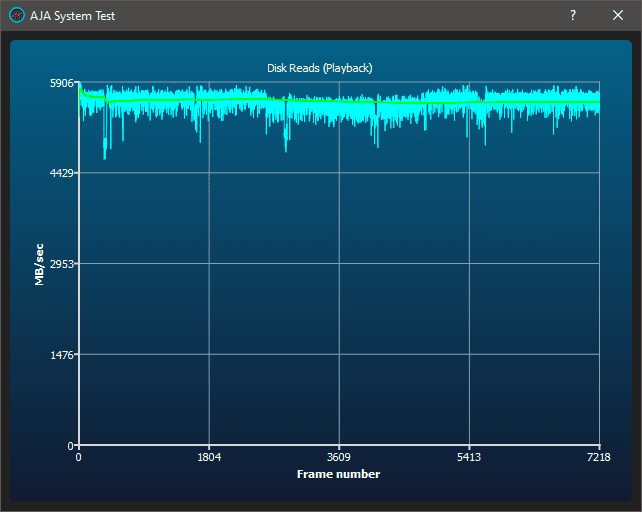Click the 5413 frame number label
The height and width of the screenshot is (512, 642).
pos(469,457)
